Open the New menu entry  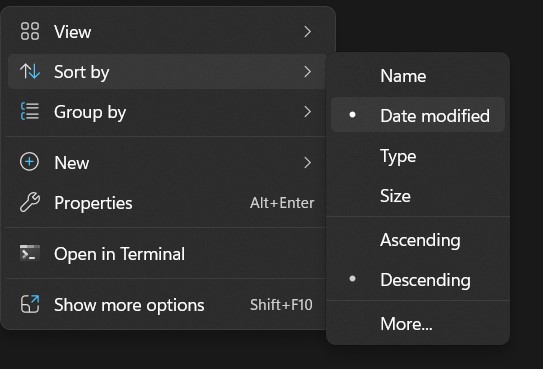pyautogui.click(x=167, y=162)
